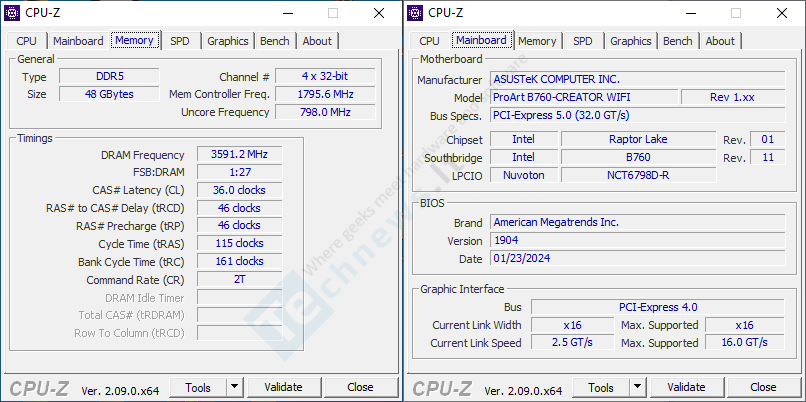Click Validate button in right window
Image resolution: width=806 pixels, height=402 pixels.
coord(686,387)
